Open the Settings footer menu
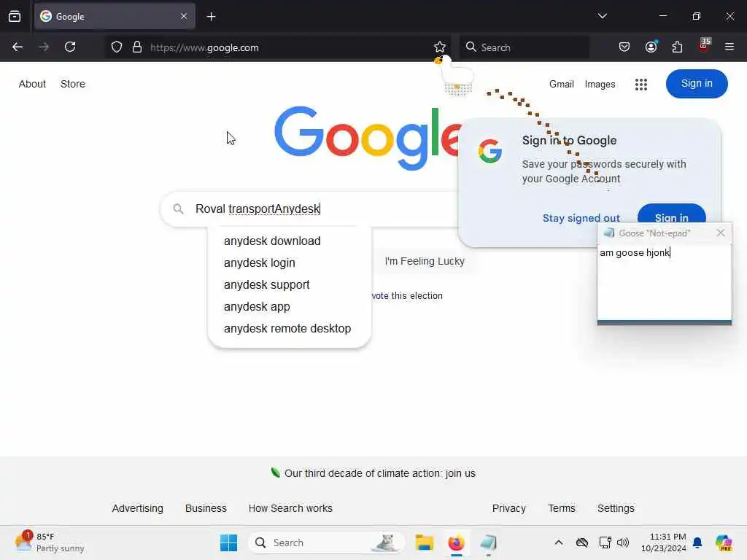The width and height of the screenshot is (747, 560). point(616,508)
